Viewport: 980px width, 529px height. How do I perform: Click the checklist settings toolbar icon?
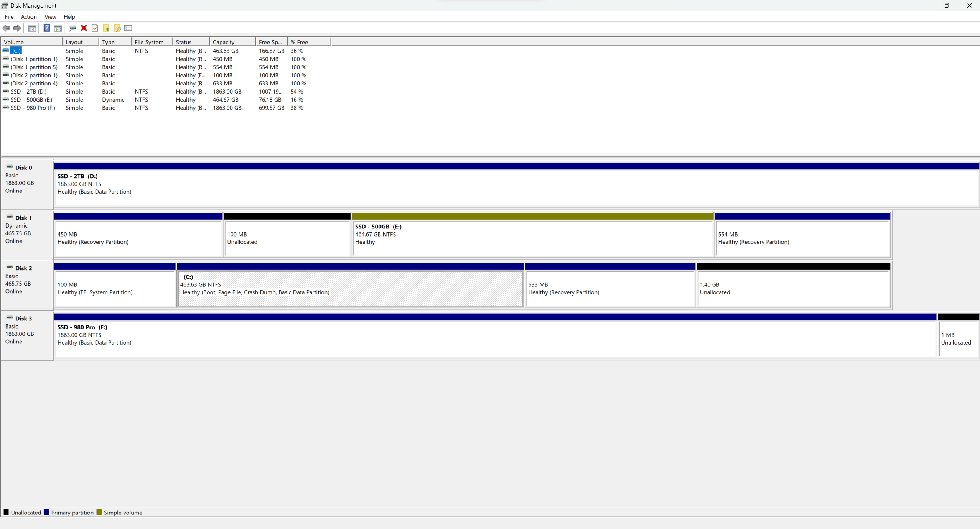[128, 28]
